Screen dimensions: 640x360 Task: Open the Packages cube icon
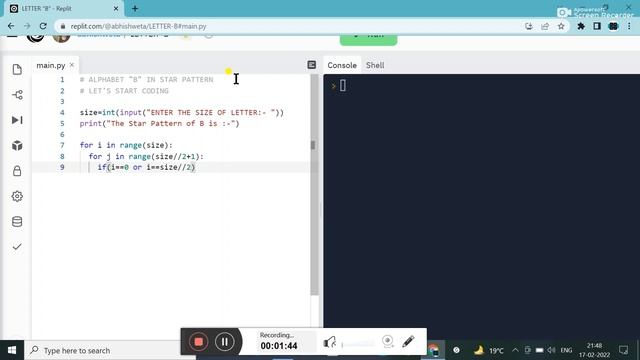click(x=17, y=145)
